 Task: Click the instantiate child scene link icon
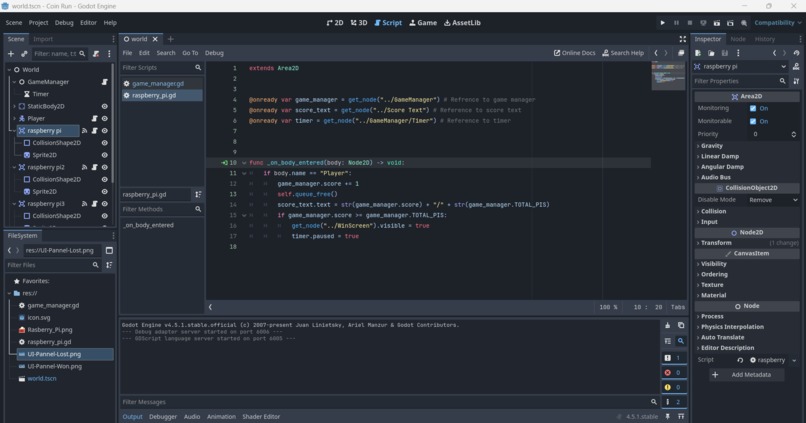24,53
